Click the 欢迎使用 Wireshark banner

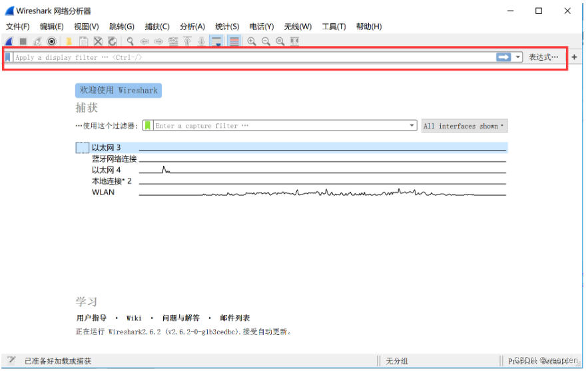tap(119, 91)
